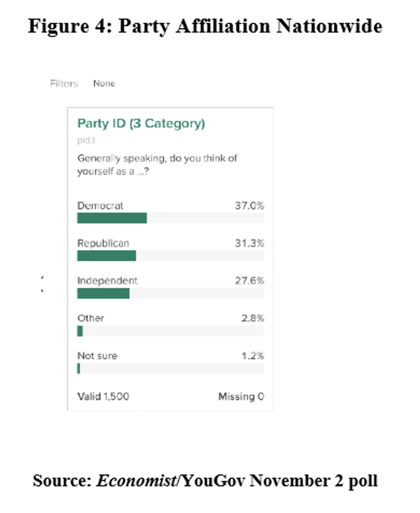420x513 pixels.
Task: Select the Republican label
Action: pos(103,243)
